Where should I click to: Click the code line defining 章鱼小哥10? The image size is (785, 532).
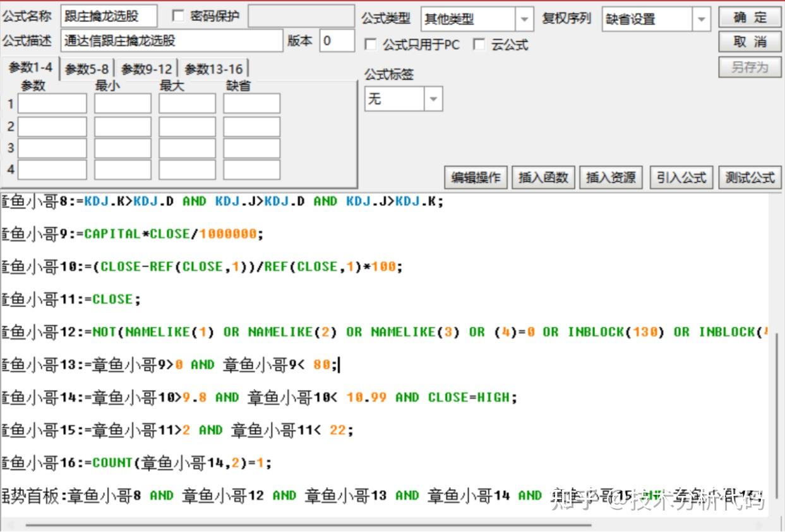point(201,267)
